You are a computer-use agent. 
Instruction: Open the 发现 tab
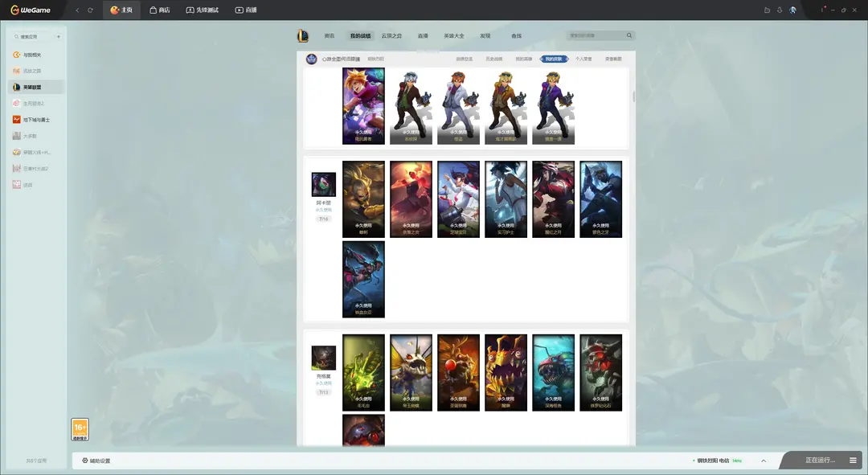(485, 36)
